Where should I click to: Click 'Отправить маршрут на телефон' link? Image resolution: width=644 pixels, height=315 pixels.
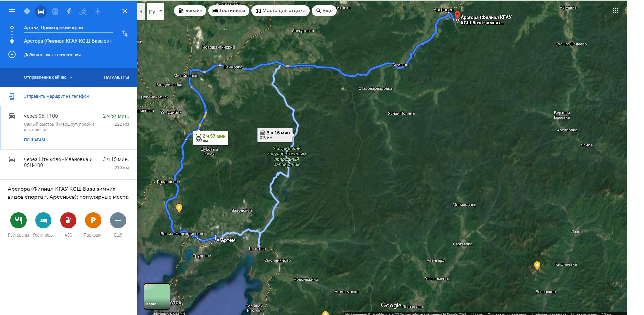pyautogui.click(x=56, y=96)
